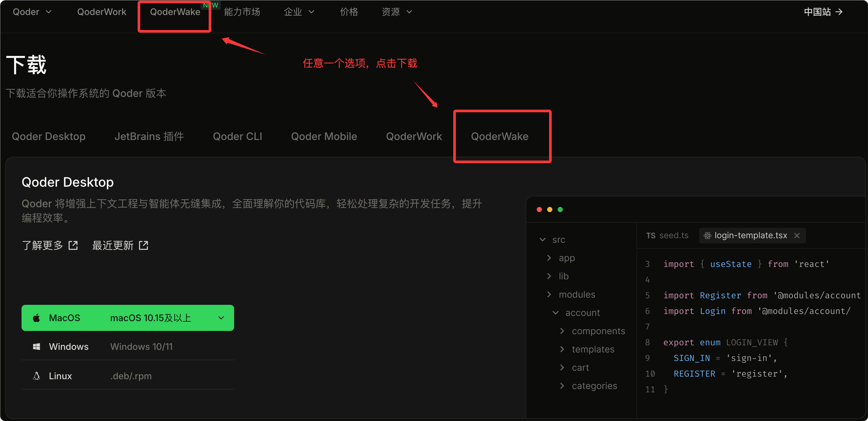This screenshot has height=421, width=868.
Task: Click the Windows logo icon
Action: [37, 347]
